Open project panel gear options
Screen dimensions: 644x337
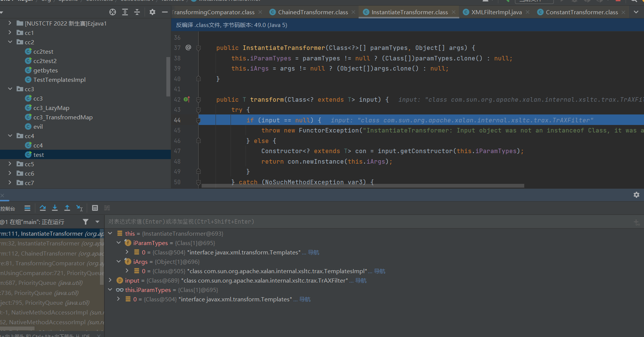pos(152,12)
